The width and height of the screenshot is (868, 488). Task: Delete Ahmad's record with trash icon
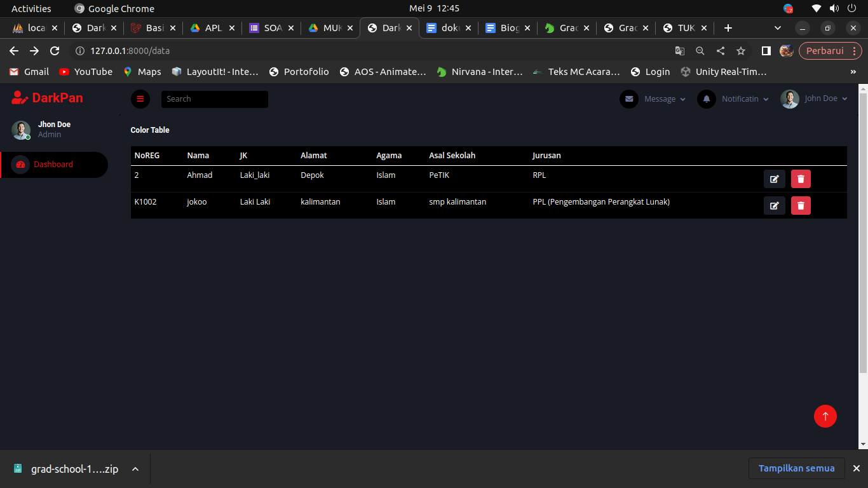coord(801,179)
